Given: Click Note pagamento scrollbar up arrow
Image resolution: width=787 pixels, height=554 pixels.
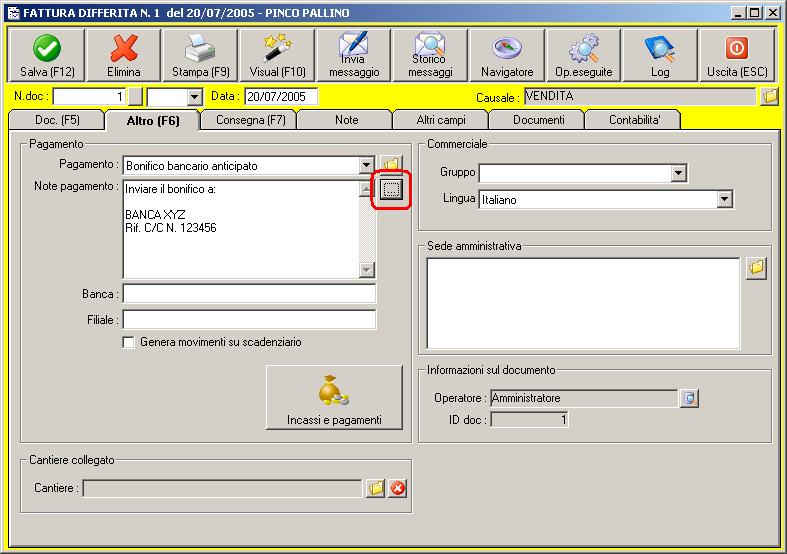Looking at the screenshot, I should click(367, 189).
